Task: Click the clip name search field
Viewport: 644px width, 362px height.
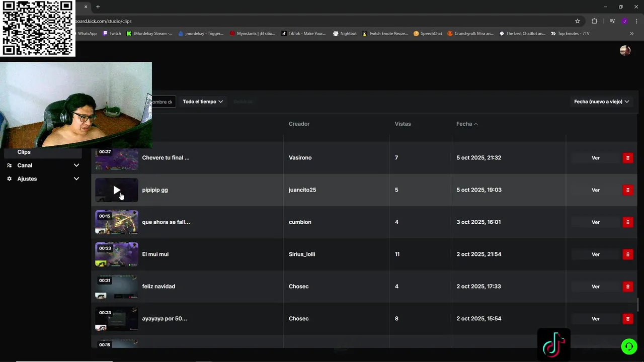Action: pyautogui.click(x=163, y=102)
